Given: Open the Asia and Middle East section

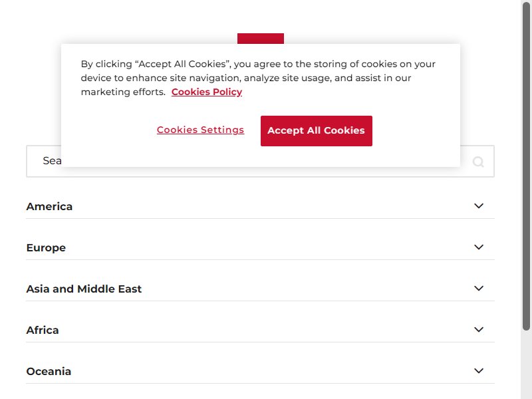Looking at the screenshot, I should [x=260, y=289].
